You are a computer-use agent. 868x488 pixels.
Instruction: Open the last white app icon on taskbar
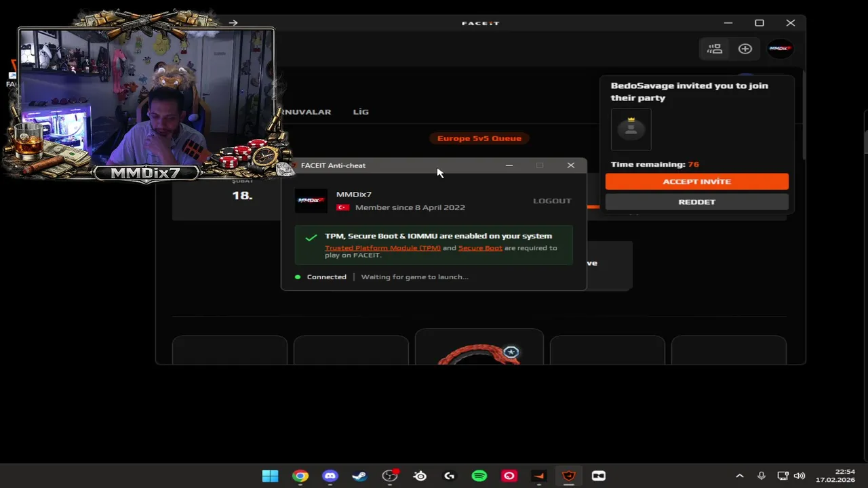[599, 476]
